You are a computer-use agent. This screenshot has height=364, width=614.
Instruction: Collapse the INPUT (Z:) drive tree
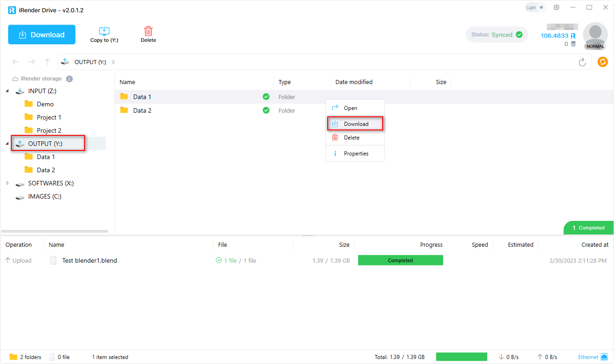pyautogui.click(x=7, y=91)
